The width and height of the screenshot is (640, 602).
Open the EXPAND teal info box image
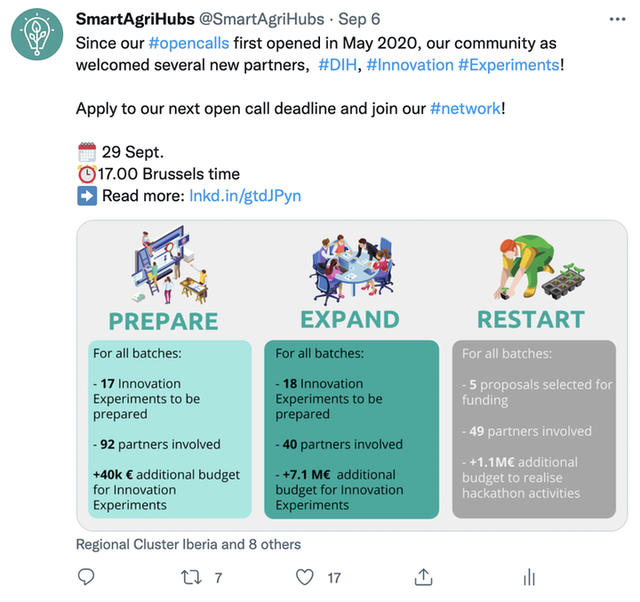click(352, 429)
